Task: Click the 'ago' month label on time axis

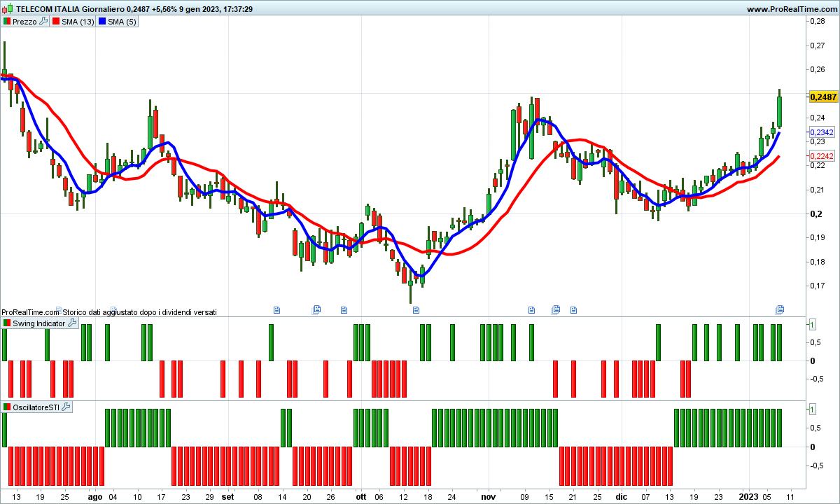Action: 95,496
